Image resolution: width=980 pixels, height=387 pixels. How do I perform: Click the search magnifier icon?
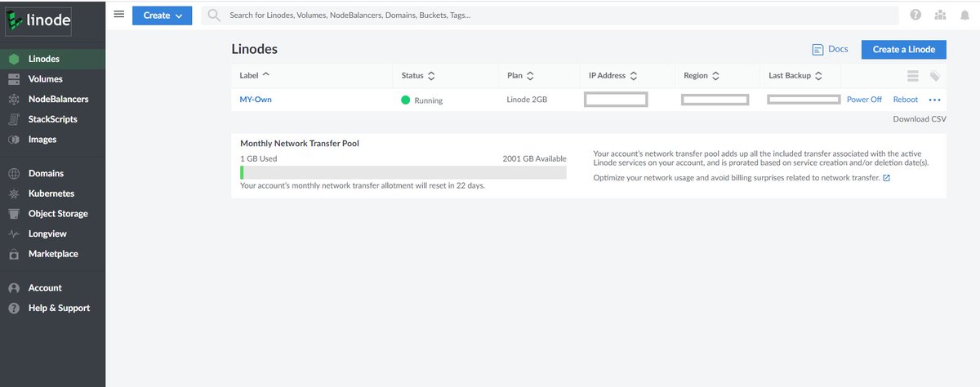click(x=214, y=16)
